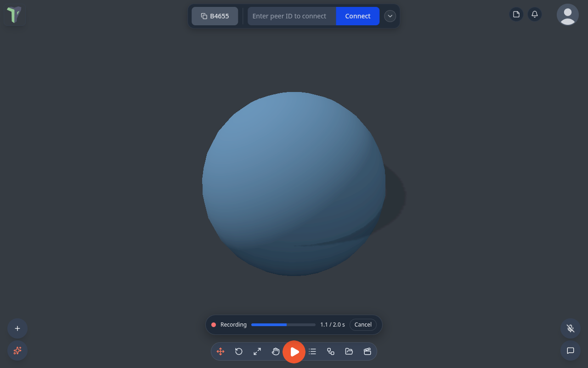Copy the peer ID B4655

point(215,16)
